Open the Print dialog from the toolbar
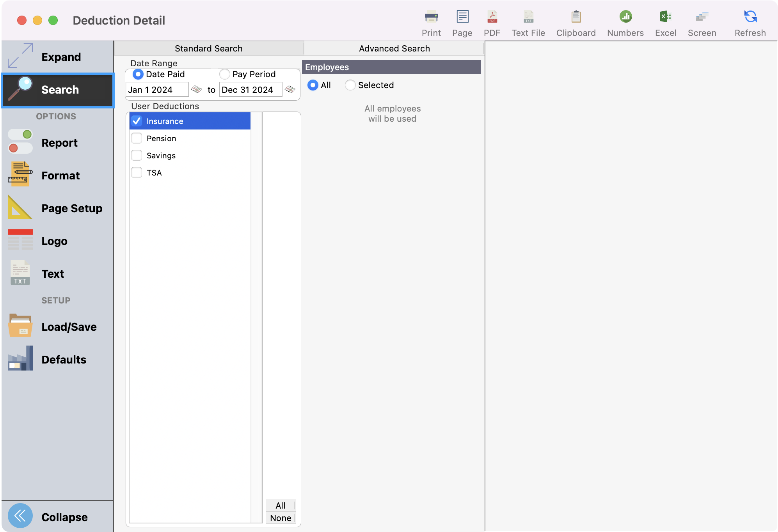The image size is (778, 532). click(x=431, y=21)
